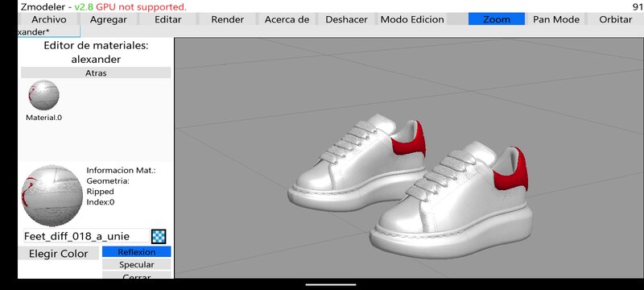Open the Editar menu
Screen dimensions: 644x290
[168, 19]
